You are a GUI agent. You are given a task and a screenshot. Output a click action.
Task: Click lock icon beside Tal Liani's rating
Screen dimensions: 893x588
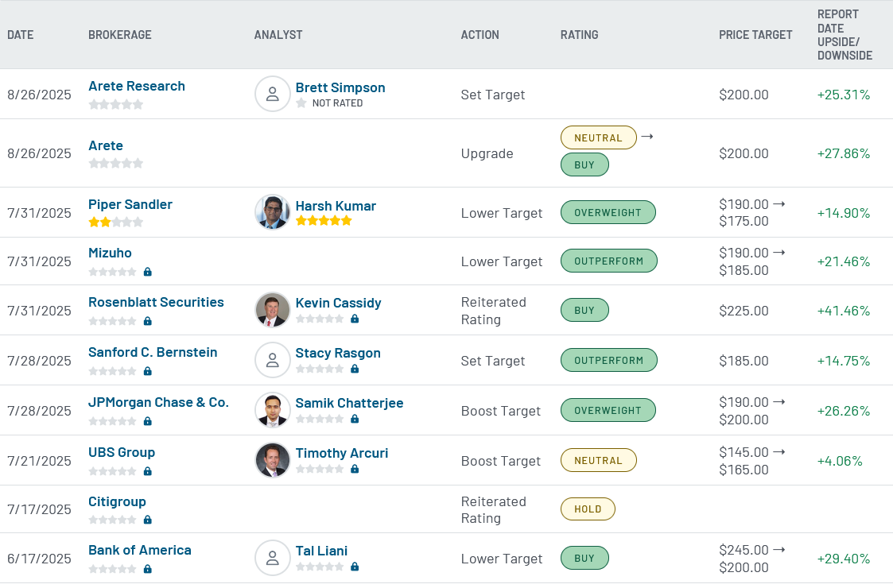[355, 567]
